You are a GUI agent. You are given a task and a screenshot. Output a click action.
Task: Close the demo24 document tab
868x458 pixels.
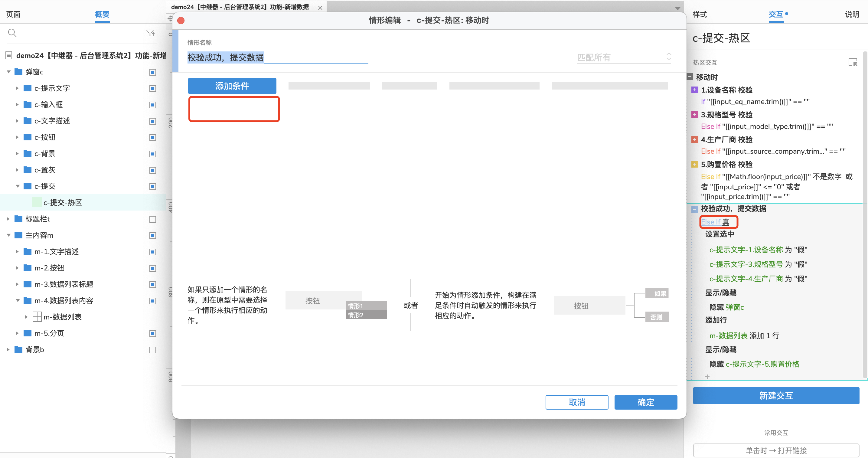[320, 8]
